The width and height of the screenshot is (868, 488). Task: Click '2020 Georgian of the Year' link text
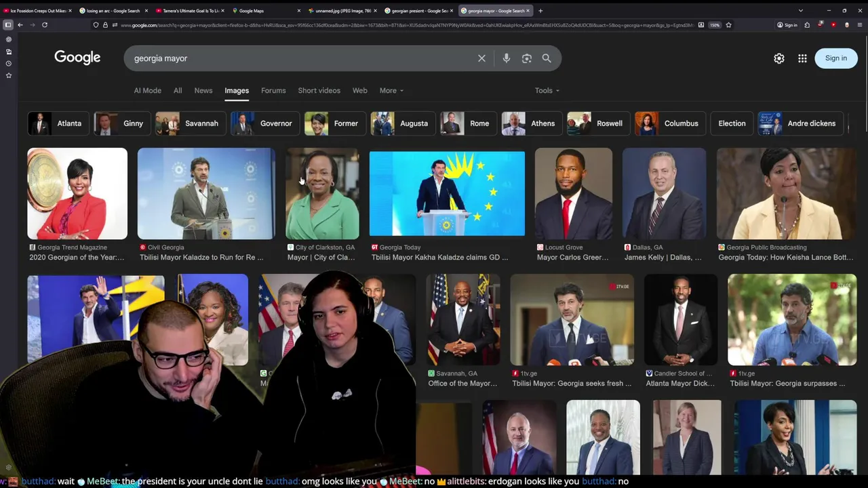[x=77, y=258]
